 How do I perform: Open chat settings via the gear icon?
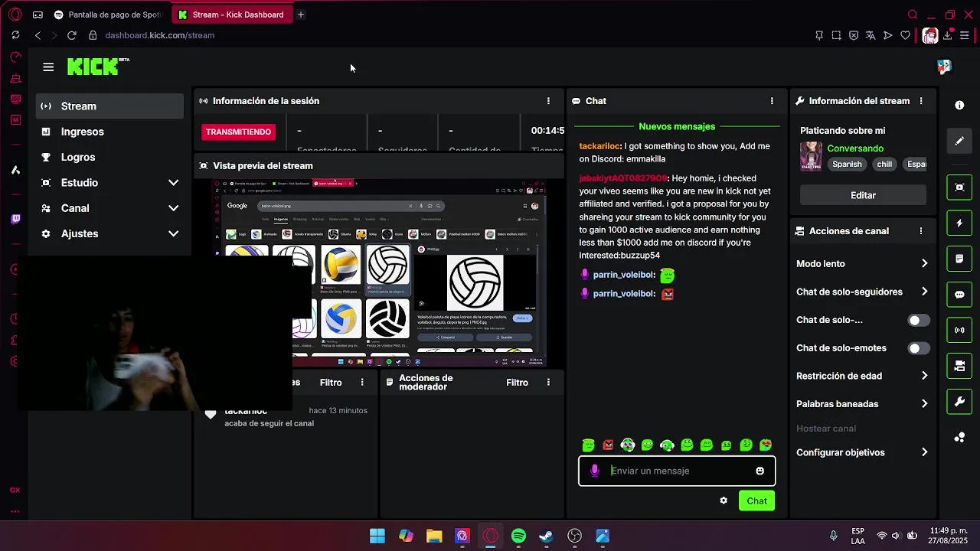(724, 500)
